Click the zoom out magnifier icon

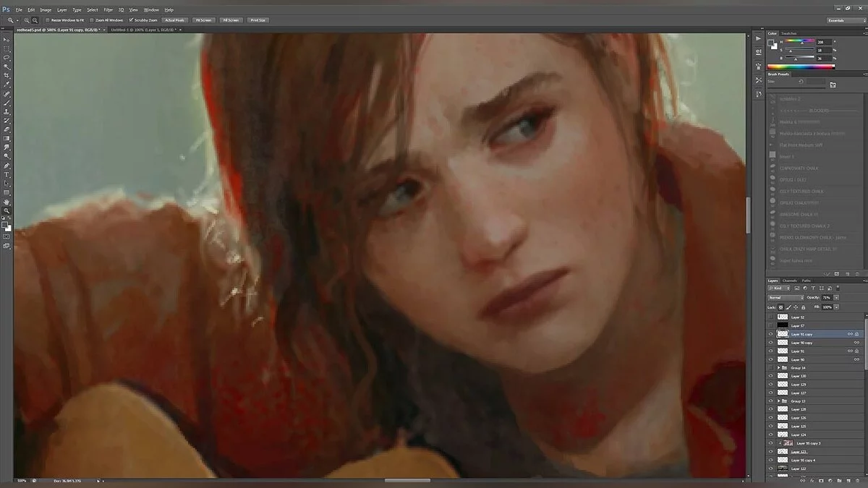point(35,20)
